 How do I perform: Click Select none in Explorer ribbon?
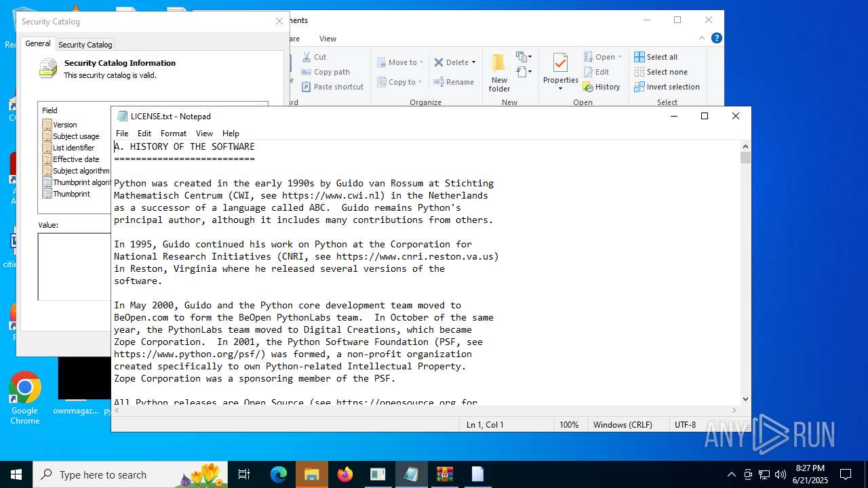click(x=660, y=72)
